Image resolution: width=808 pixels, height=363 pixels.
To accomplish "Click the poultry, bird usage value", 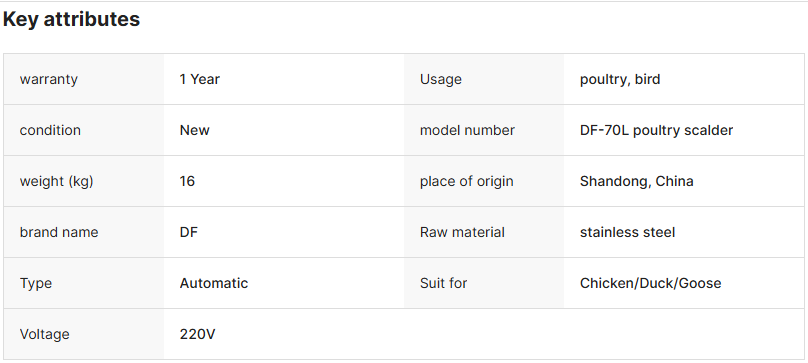I will pyautogui.click(x=620, y=79).
